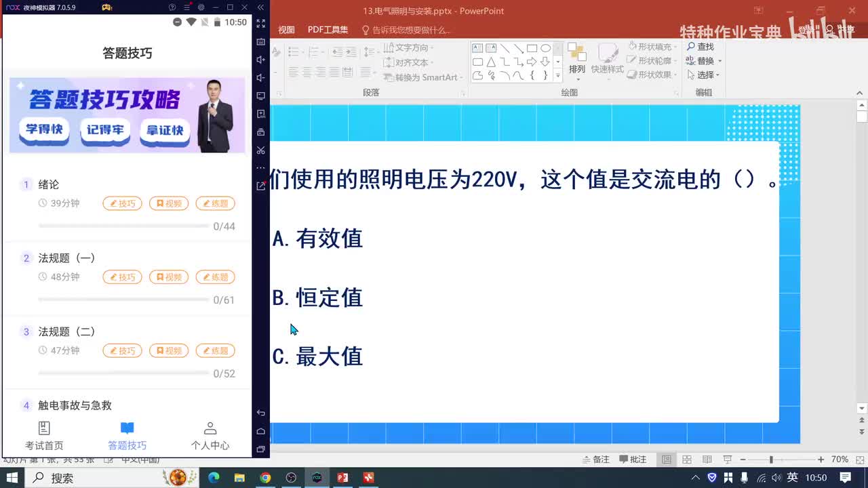Click the Windows Start button
Image resolution: width=868 pixels, height=488 pixels.
coord(12,478)
